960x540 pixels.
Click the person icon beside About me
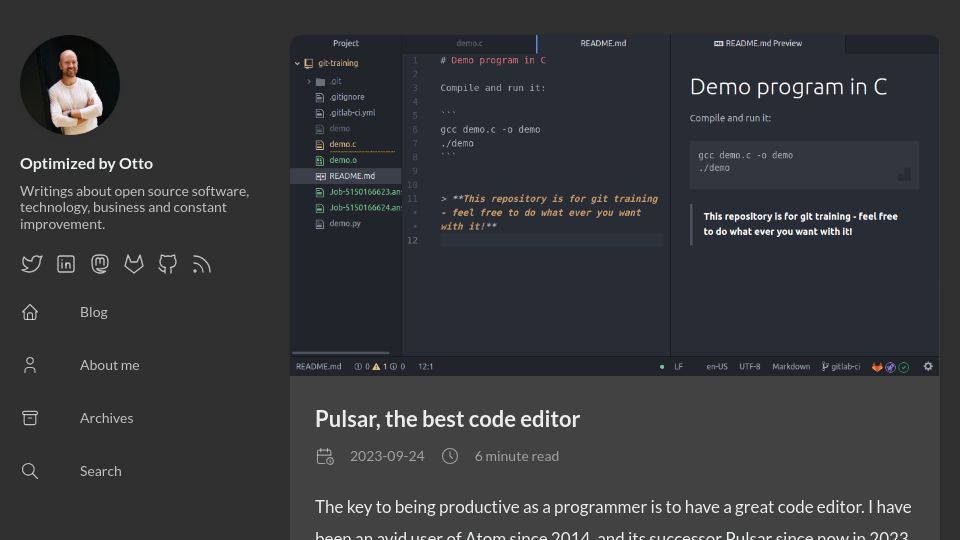coord(30,365)
